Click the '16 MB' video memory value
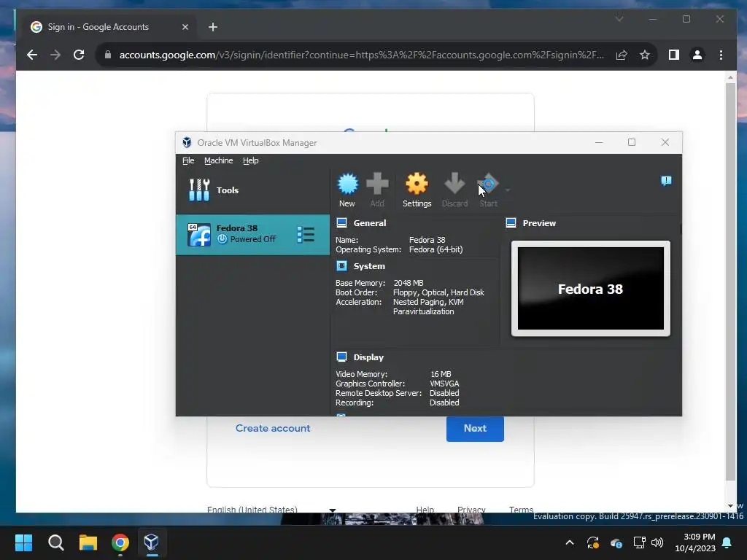The image size is (747, 560). click(441, 374)
